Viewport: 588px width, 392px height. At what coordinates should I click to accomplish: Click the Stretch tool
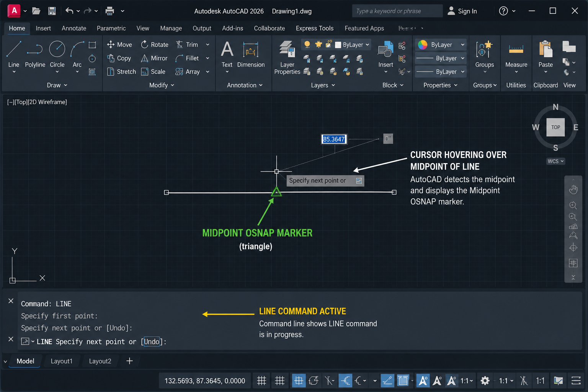[121, 72]
